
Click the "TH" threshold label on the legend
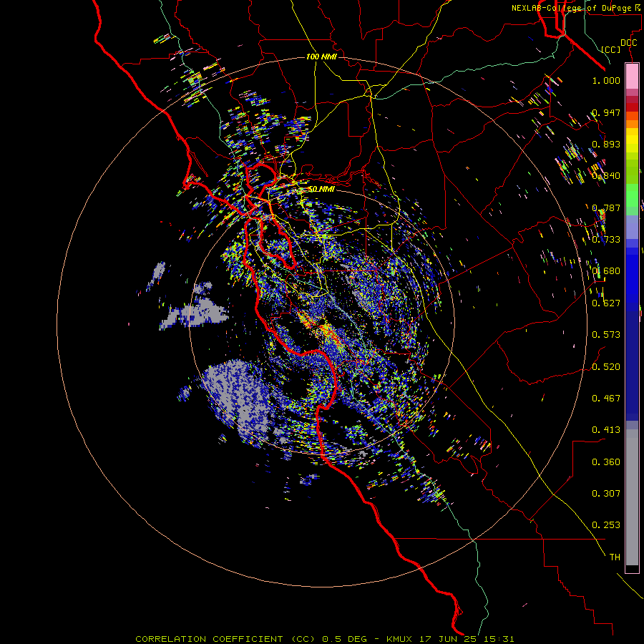pyautogui.click(x=615, y=557)
